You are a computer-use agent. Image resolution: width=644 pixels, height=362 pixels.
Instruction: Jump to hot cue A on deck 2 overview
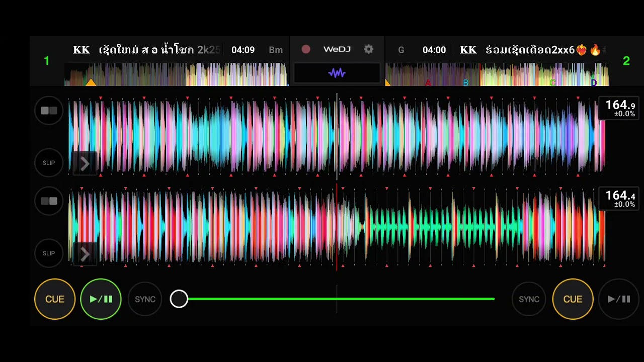[428, 83]
